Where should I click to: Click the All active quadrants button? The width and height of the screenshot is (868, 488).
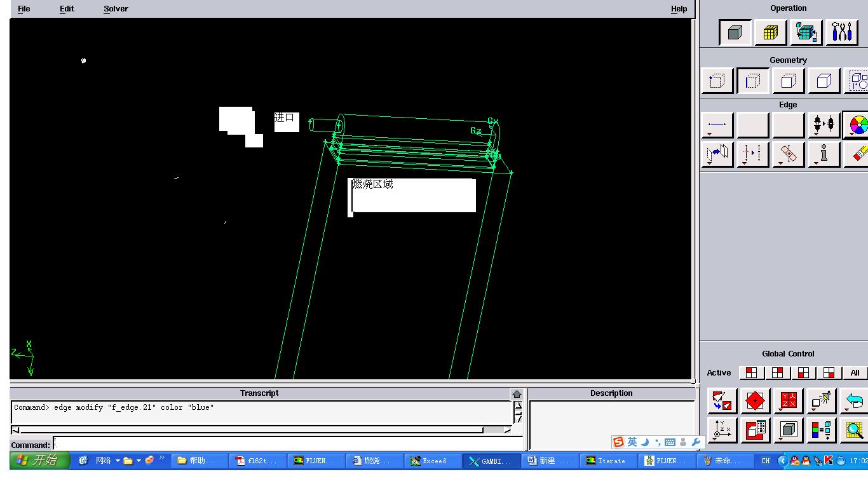[855, 373]
